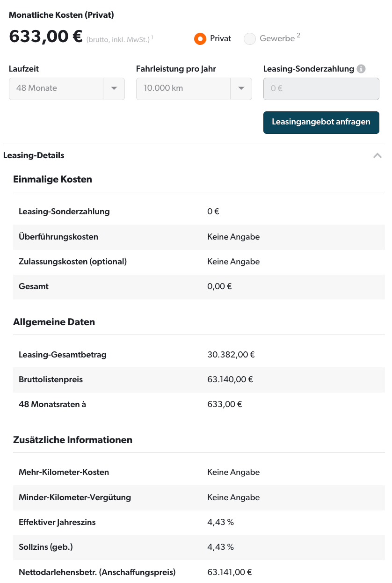Open the Laufzeit 48 Monate dropdown
Screen dimensions: 392x583
pos(67,88)
